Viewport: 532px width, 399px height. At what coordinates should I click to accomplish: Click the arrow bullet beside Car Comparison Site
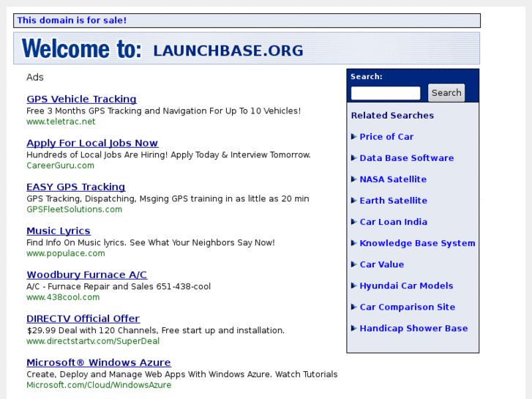tap(353, 307)
